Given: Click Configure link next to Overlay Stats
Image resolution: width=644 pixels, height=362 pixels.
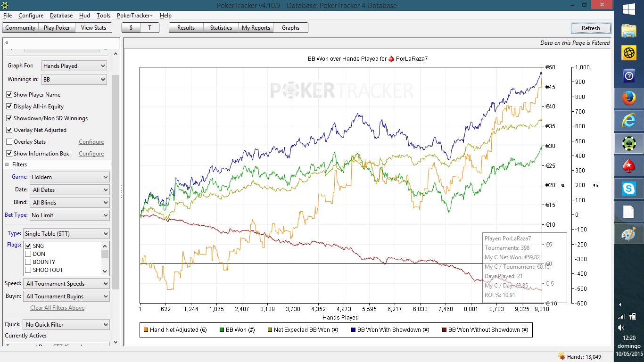Looking at the screenshot, I should tap(91, 142).
